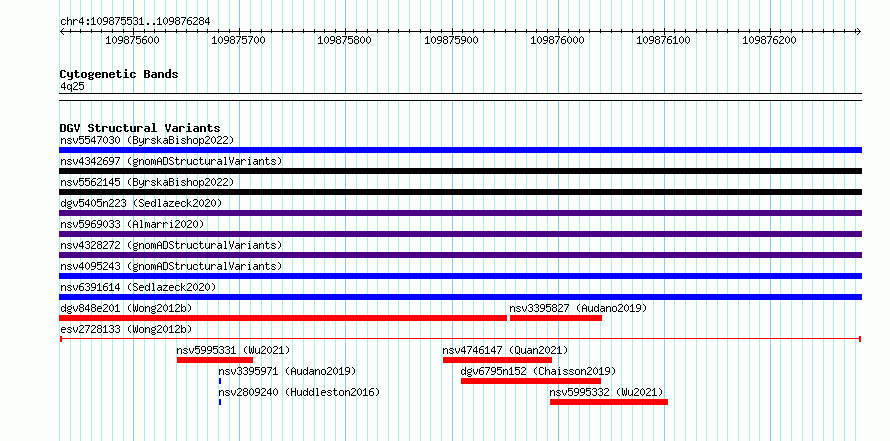
Task: Click nsv6391614 (Sedlazeck2020) label
Action: coord(138,287)
